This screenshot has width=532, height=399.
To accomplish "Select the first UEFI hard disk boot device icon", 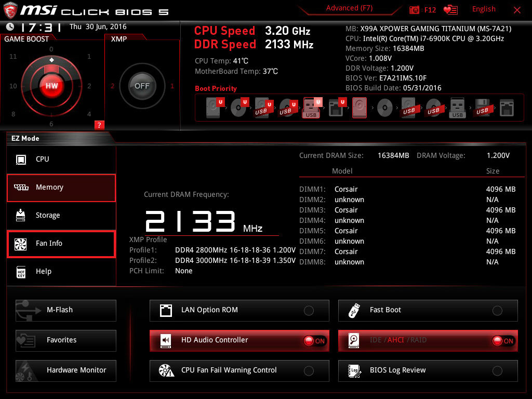I will click(x=215, y=108).
